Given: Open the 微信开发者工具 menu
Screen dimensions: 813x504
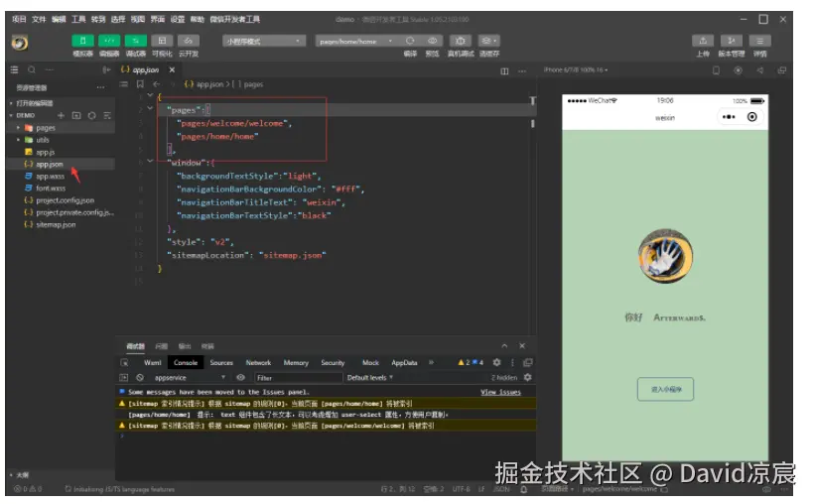Looking at the screenshot, I should click(235, 19).
